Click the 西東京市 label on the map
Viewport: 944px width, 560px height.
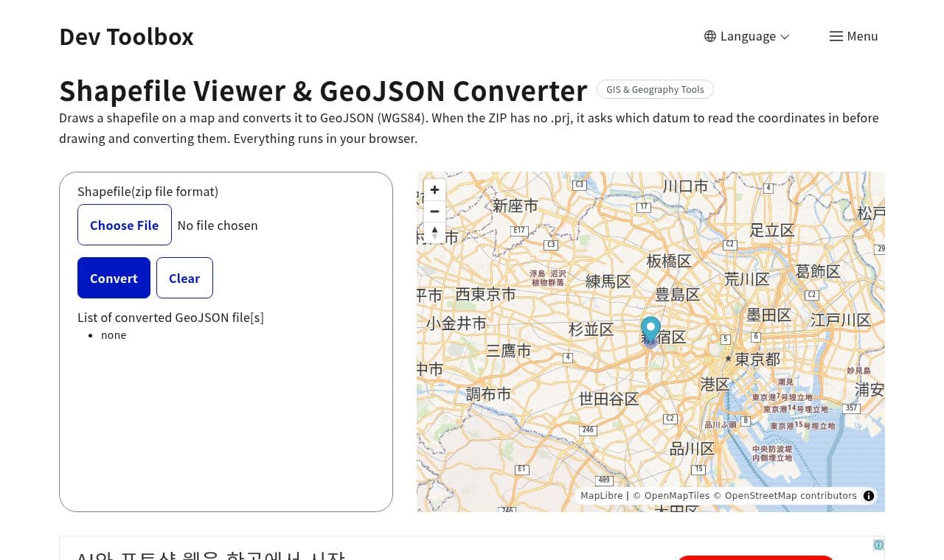485,294
